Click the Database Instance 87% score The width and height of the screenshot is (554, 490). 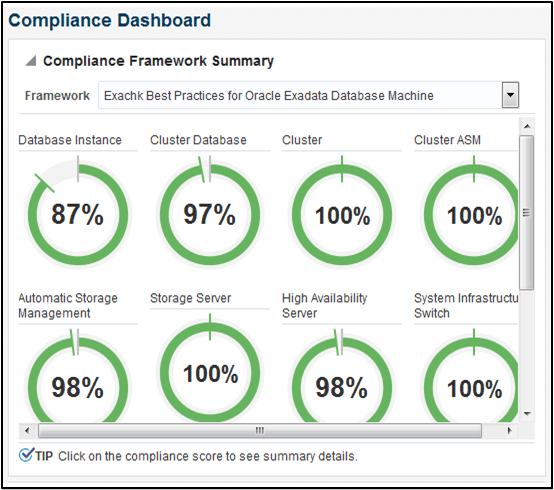[78, 214]
